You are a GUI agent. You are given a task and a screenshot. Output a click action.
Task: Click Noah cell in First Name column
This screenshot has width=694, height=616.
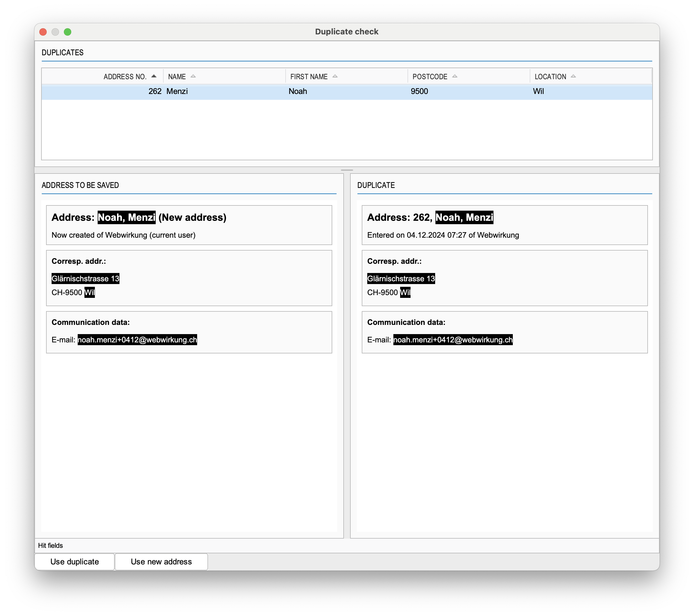(298, 91)
